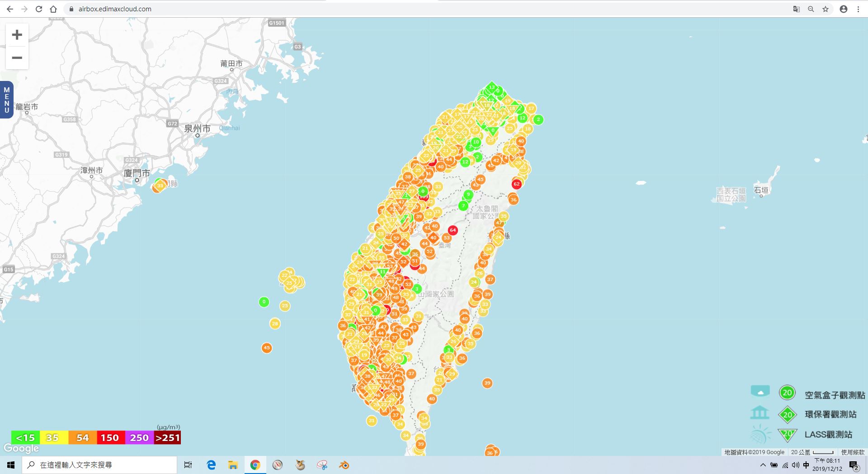The height and width of the screenshot is (474, 868).
Task: Click the diamond green 20 legend marker
Action: tap(788, 414)
